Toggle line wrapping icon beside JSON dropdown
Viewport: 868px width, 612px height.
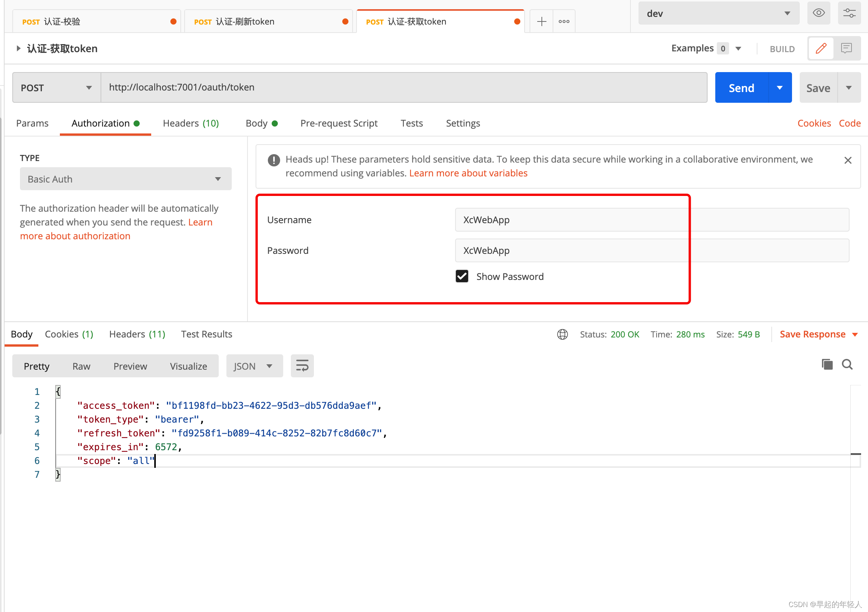pos(302,366)
